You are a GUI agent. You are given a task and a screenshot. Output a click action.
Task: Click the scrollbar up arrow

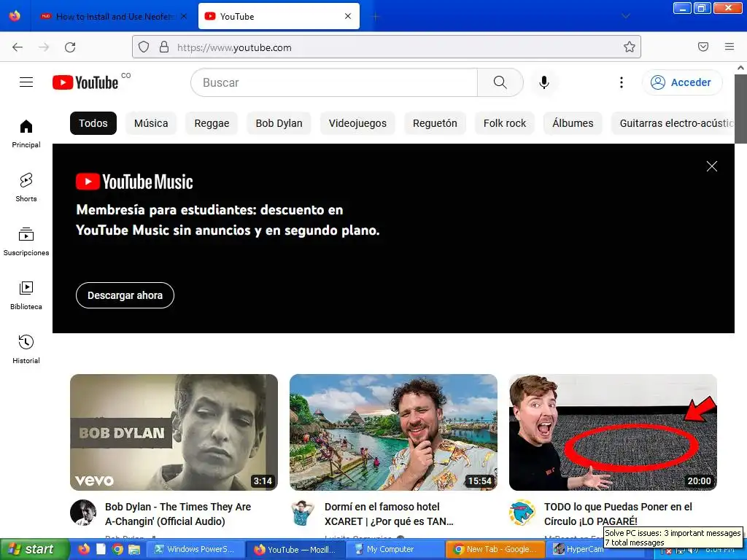[741, 68]
